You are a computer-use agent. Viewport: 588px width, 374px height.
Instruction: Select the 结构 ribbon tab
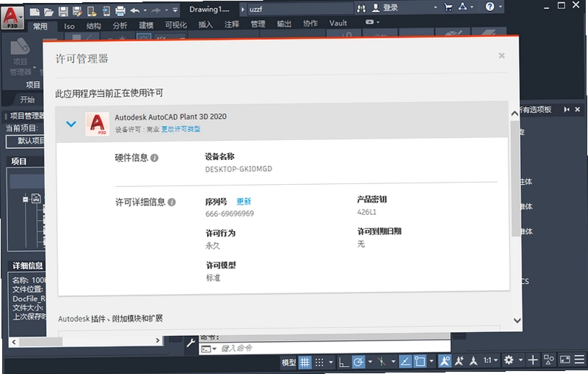click(x=93, y=26)
